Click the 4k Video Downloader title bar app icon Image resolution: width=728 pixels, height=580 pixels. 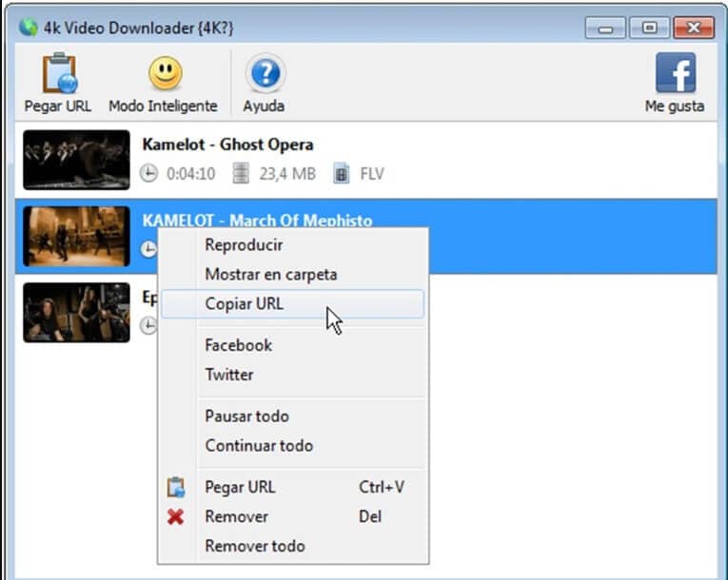pyautogui.click(x=29, y=28)
